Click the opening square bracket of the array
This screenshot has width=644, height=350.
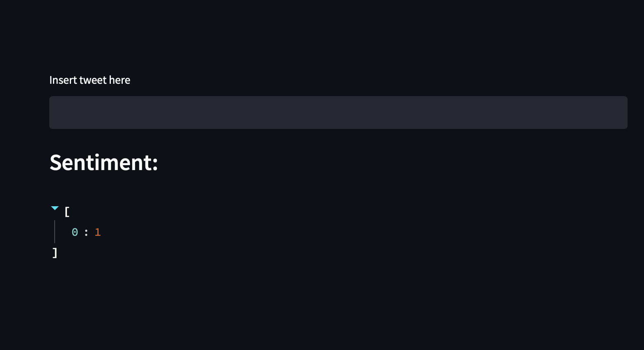pos(67,212)
